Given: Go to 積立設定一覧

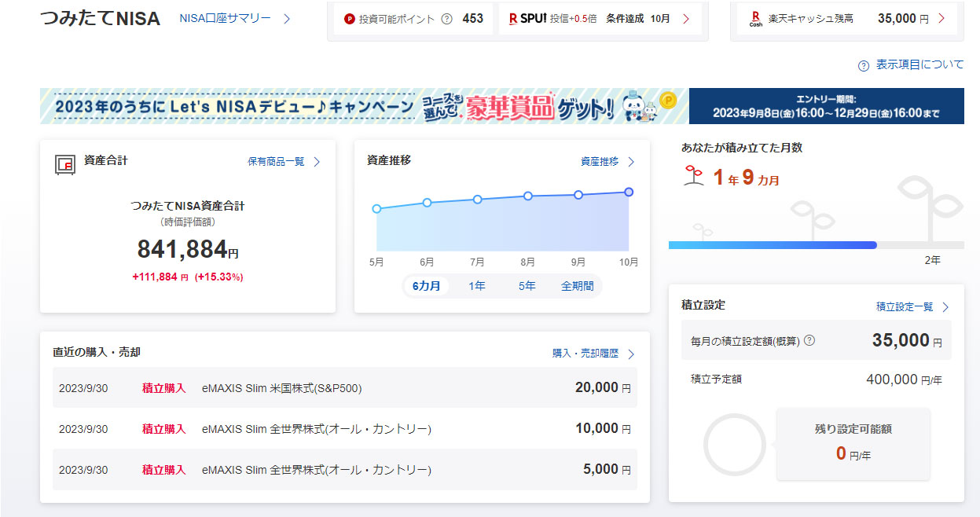Looking at the screenshot, I should click(912, 307).
